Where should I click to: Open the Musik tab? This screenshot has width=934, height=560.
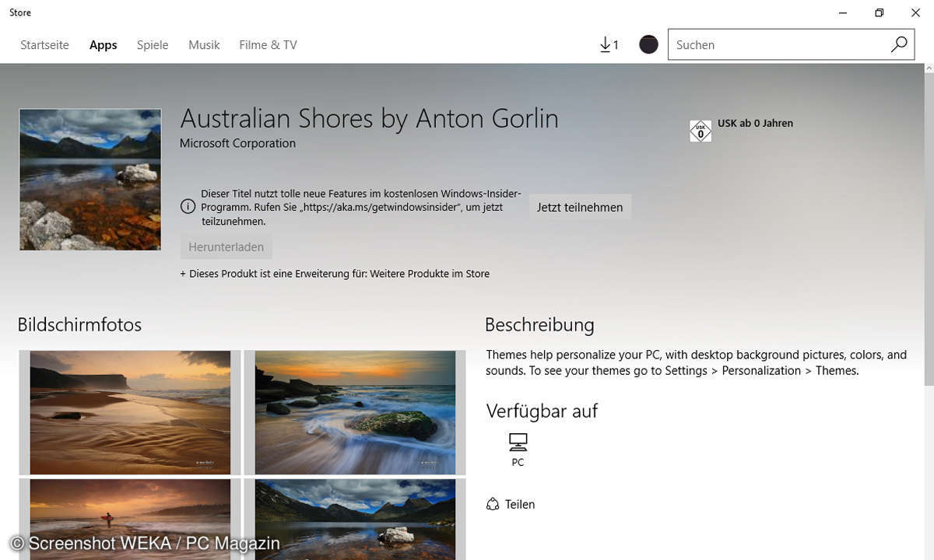click(204, 45)
